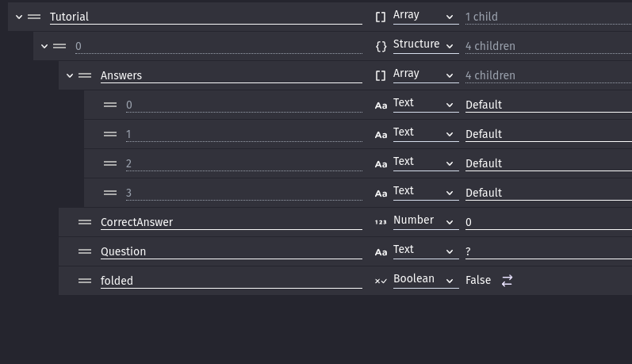This screenshot has height=364, width=632.
Task: Collapse the Answers array
Action: [70, 75]
